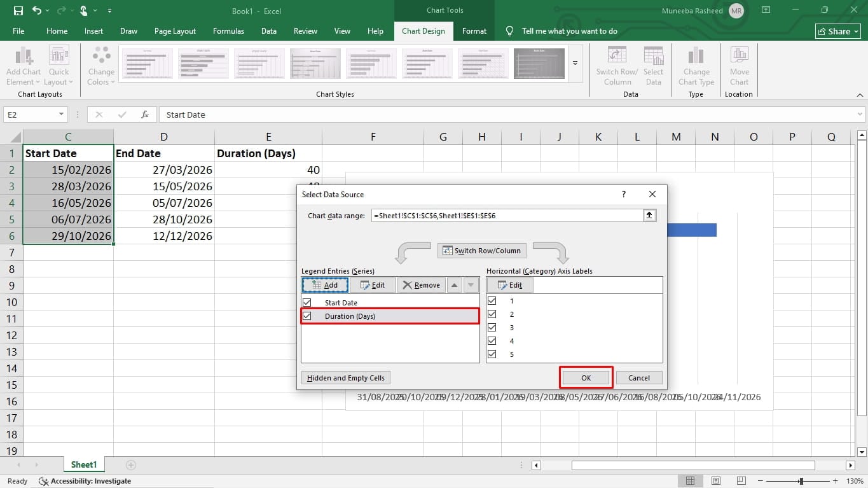Click cell with 27/03/2026

point(164,170)
